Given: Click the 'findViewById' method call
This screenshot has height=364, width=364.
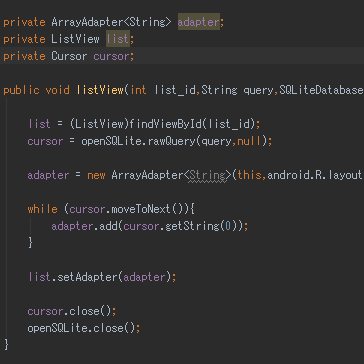Looking at the screenshot, I should [x=165, y=124].
